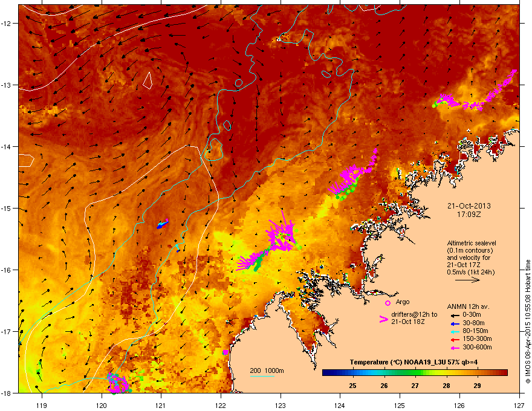This screenshot has width=532, height=411.
Task: Click the '0.5m/s (1kt 24h)' scale text
Action: click(x=471, y=272)
